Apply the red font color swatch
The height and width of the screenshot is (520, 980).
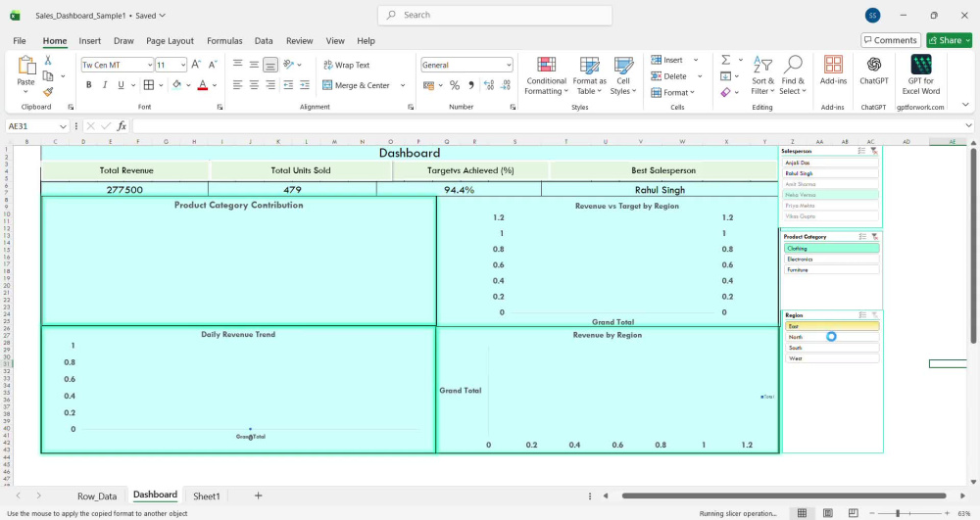[203, 85]
